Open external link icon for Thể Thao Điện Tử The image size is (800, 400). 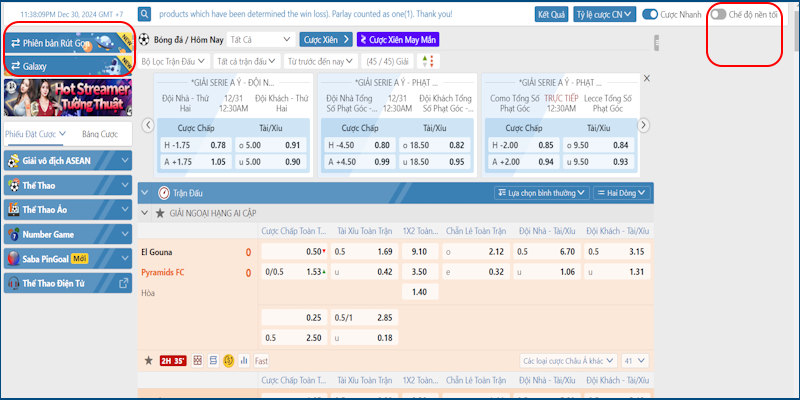tap(123, 284)
